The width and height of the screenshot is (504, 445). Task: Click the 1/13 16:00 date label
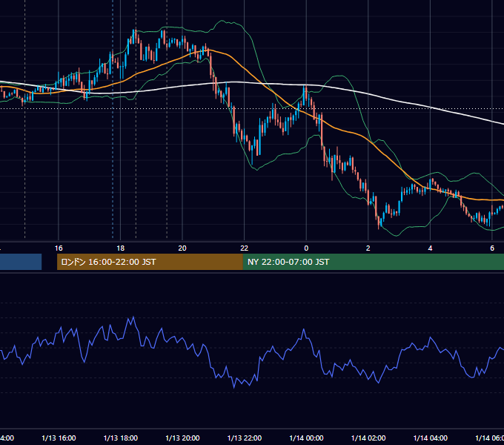point(59,438)
